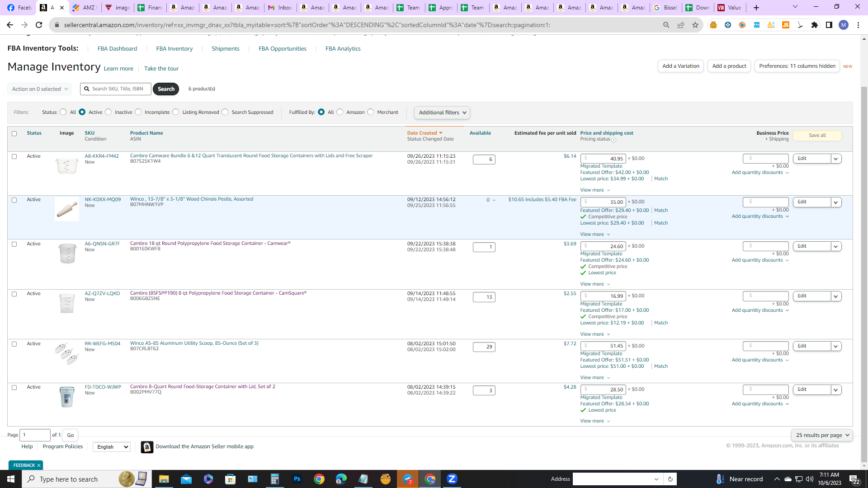Check the row for SKU A8-KKR4-FM42
Viewport: 868px width, 488px height.
pos(14,157)
